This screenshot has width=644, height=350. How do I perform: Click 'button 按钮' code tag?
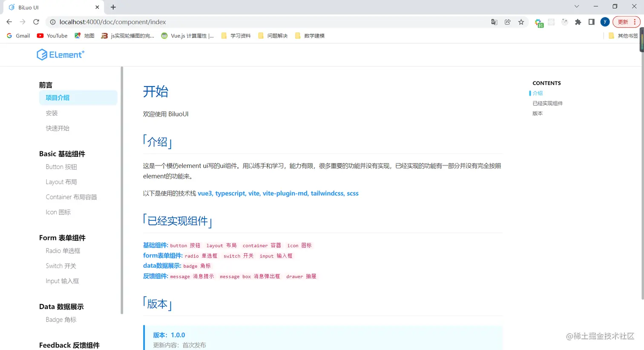click(x=185, y=246)
